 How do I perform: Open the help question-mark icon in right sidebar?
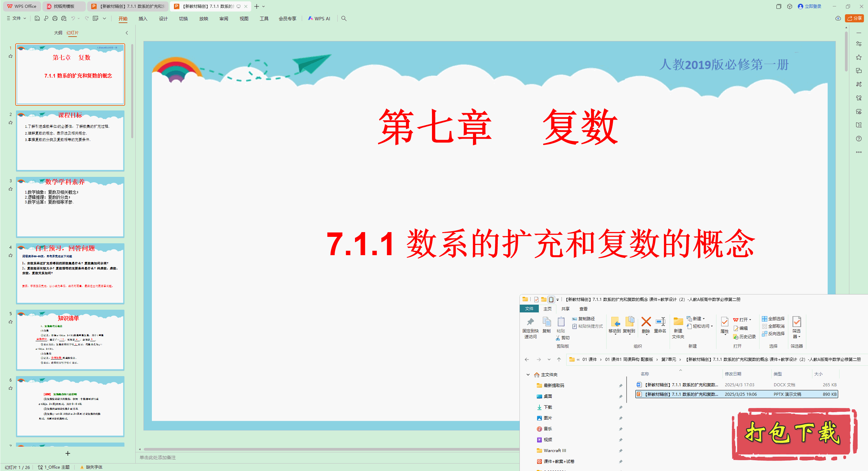click(859, 139)
